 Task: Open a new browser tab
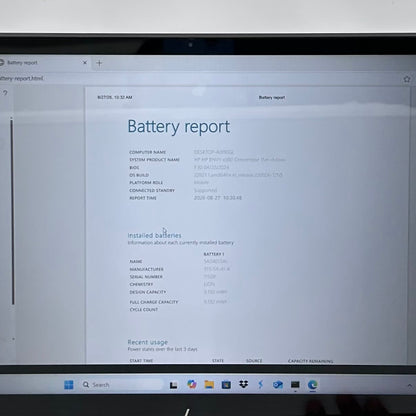[99, 63]
